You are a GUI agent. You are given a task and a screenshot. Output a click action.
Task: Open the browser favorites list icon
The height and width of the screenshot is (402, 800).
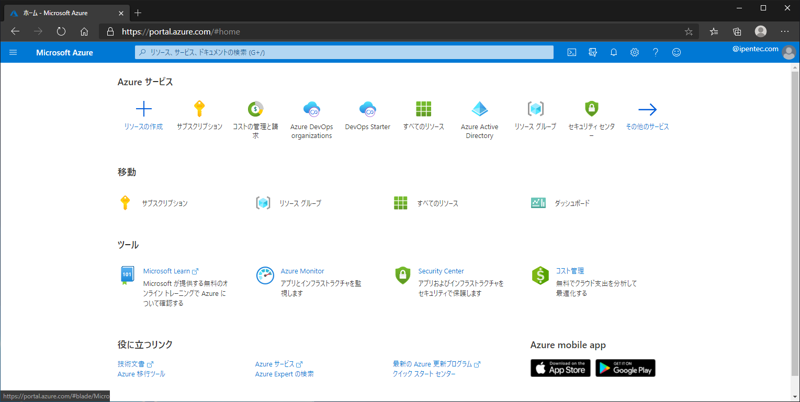[x=714, y=32]
